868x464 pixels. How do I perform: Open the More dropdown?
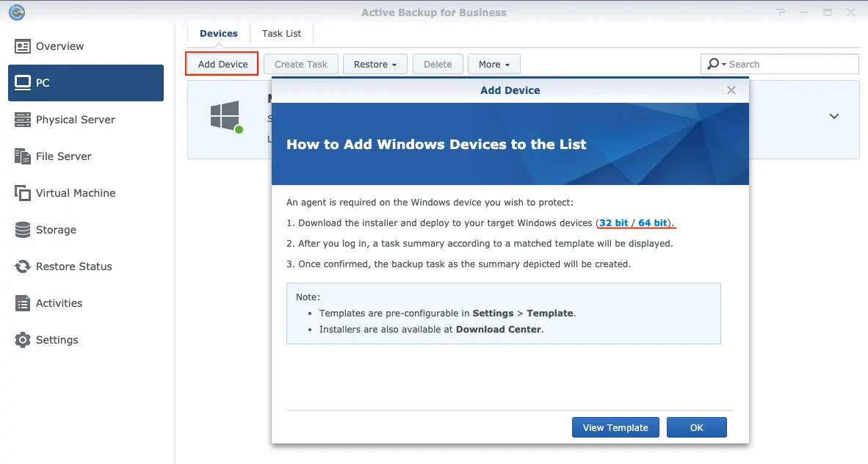pyautogui.click(x=493, y=64)
